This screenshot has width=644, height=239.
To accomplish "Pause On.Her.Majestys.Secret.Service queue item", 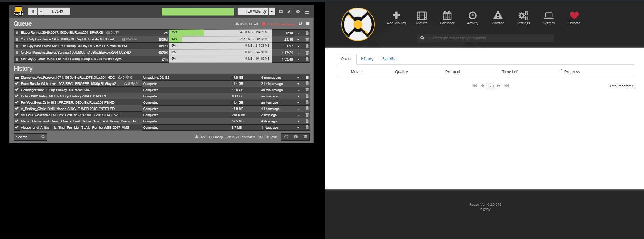I will coord(17,53).
